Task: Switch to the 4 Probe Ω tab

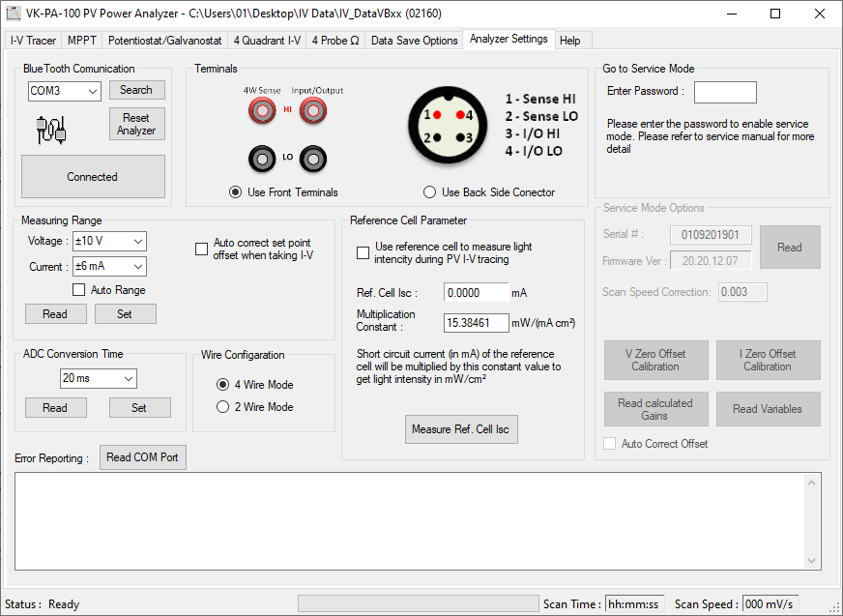Action: (x=335, y=41)
